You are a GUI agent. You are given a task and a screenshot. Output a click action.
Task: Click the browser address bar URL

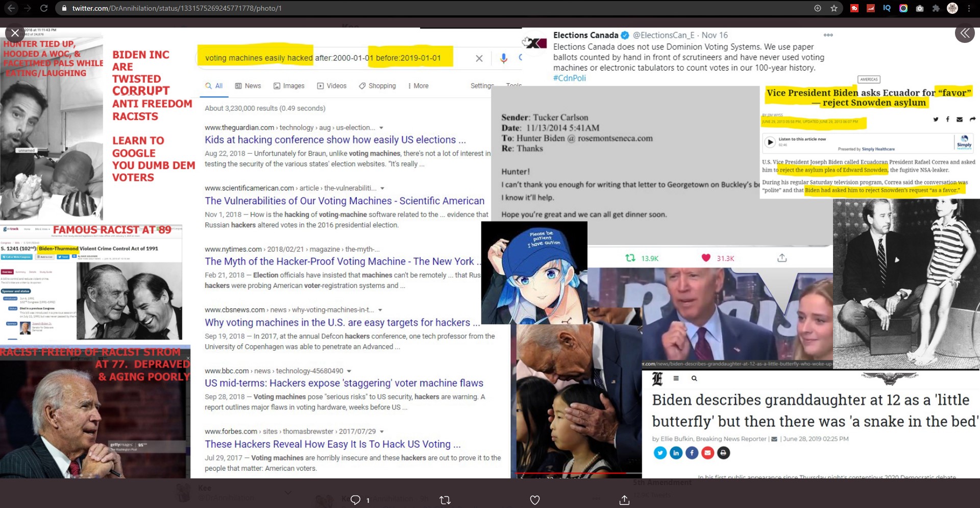point(177,8)
